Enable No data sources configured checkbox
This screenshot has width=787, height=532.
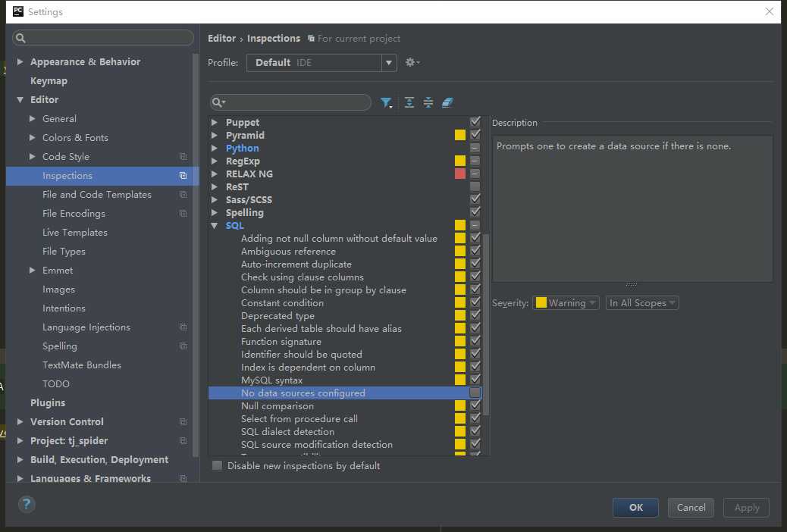475,393
